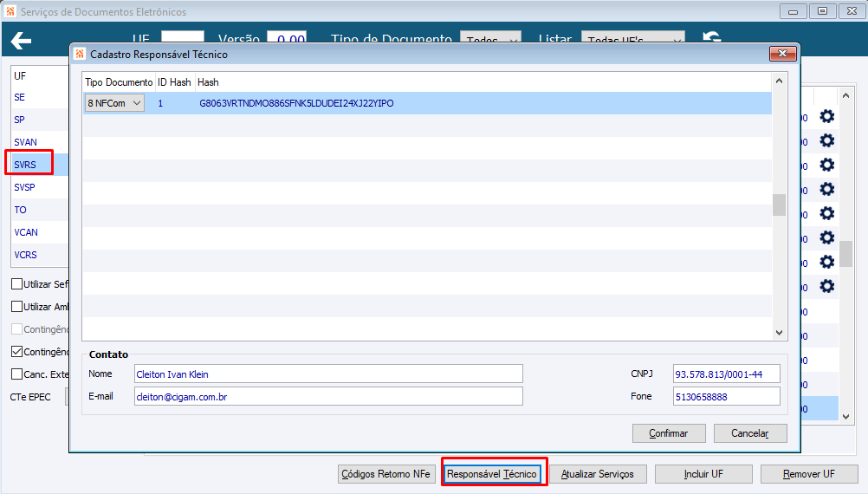Click the Remover UF button
Viewport: 868px width, 494px height.
(809, 474)
